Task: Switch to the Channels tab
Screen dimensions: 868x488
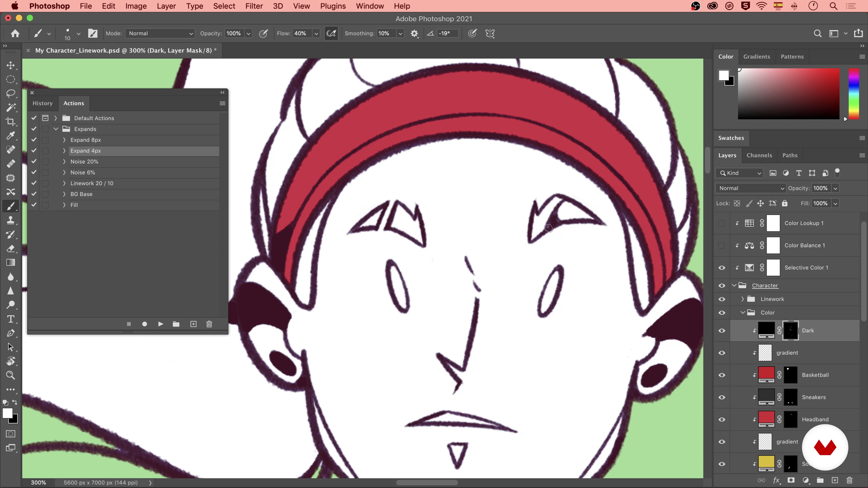Action: (x=759, y=155)
